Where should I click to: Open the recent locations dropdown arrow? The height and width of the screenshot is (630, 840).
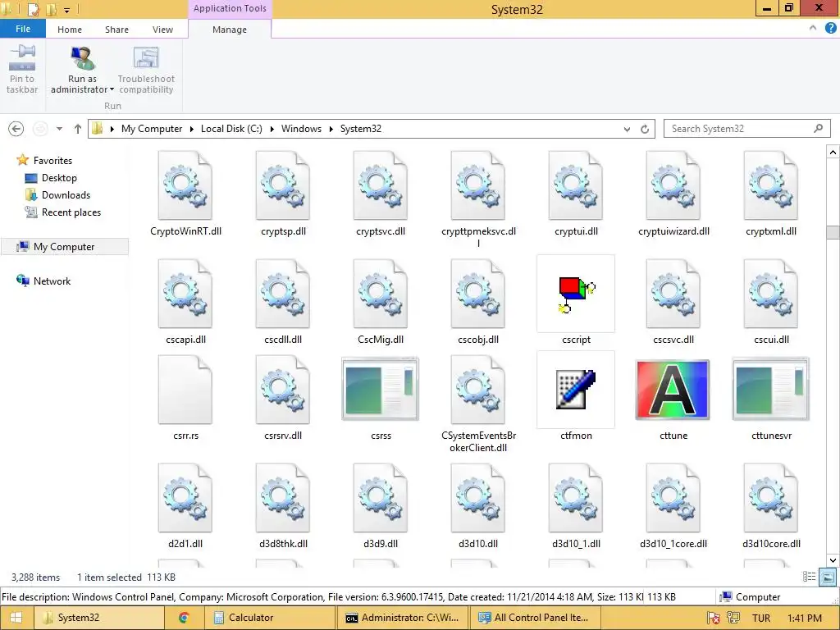pyautogui.click(x=59, y=129)
